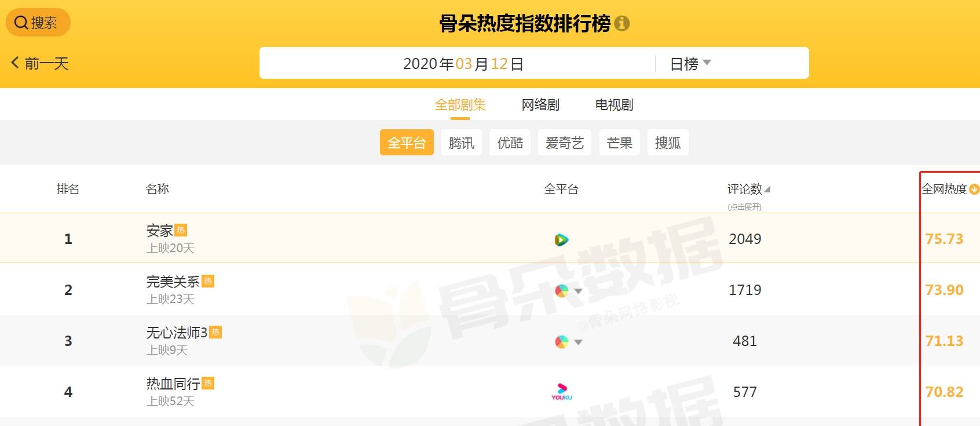Click the hot badge next to 安家
The height and width of the screenshot is (426, 980).
click(x=181, y=230)
